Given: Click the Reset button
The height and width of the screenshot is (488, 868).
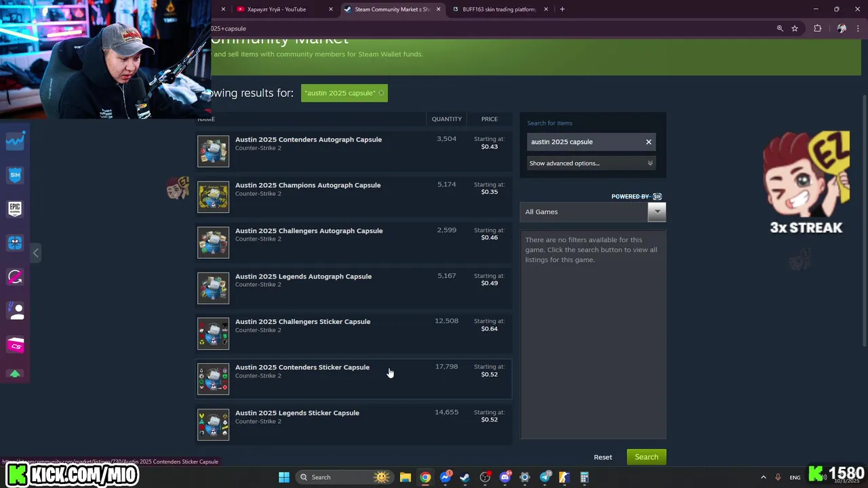Looking at the screenshot, I should coord(603,457).
